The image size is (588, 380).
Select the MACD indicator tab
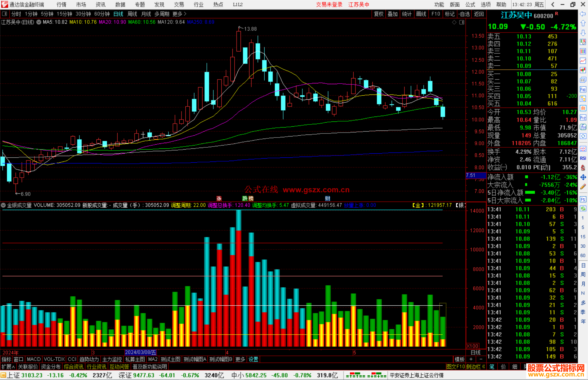coord(33,359)
